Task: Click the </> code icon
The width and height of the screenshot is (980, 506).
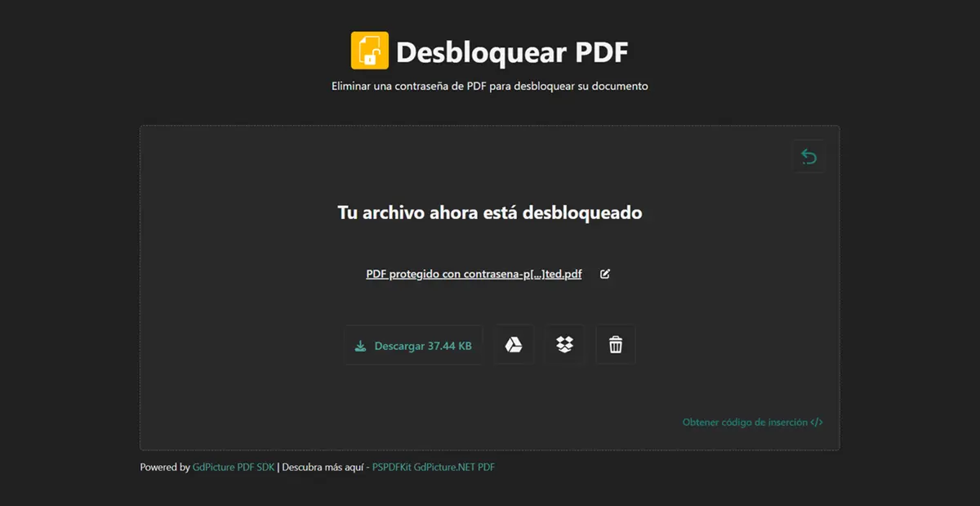Action: point(817,423)
